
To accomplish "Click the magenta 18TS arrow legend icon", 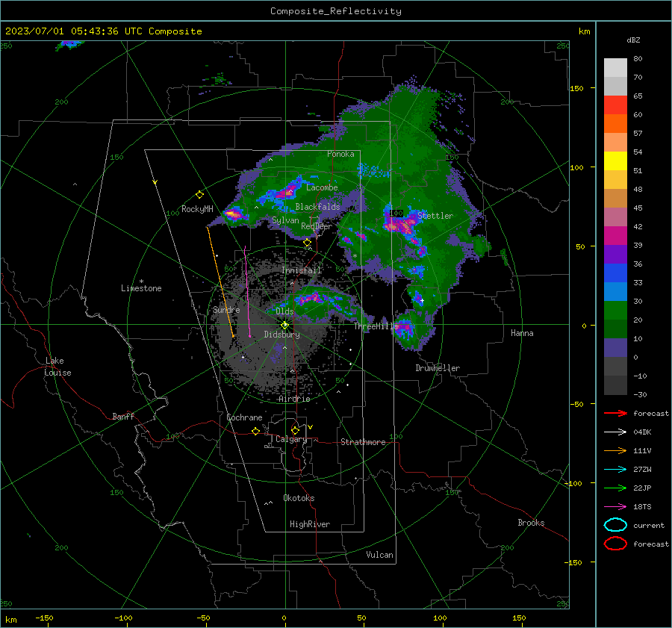I will coord(615,507).
